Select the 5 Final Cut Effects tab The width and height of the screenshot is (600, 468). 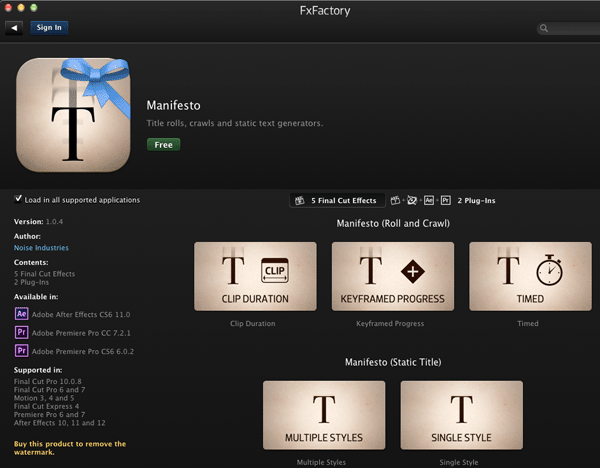pos(337,201)
